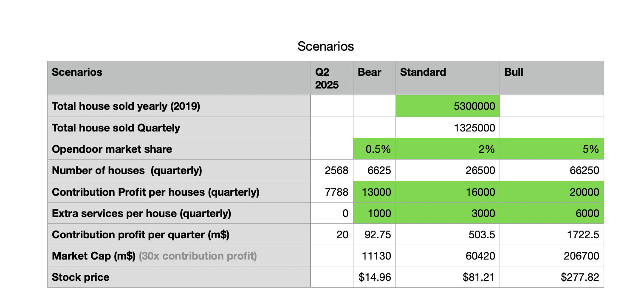This screenshot has width=644, height=297.
Task: Select the green 16000 contribution cell
Action: point(447,192)
